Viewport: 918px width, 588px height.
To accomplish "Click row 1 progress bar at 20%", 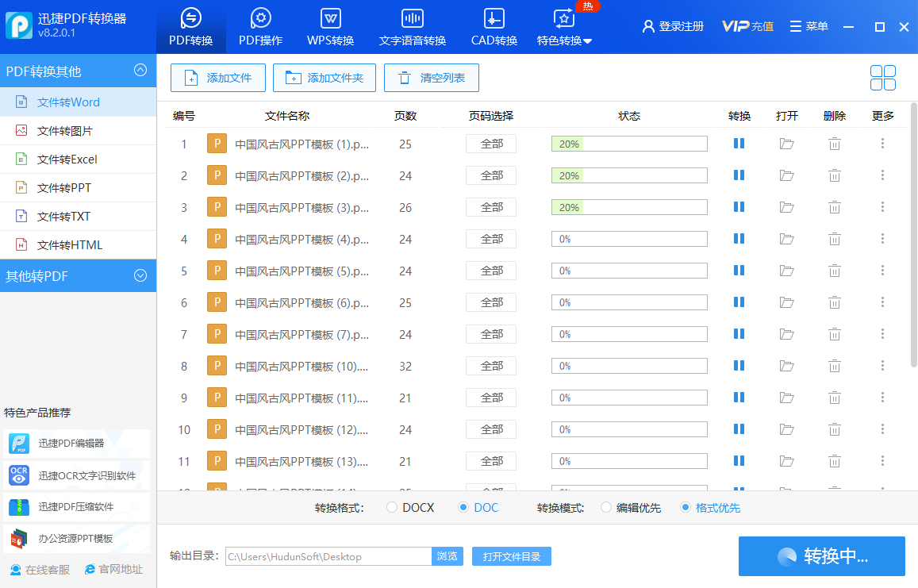I will (629, 144).
